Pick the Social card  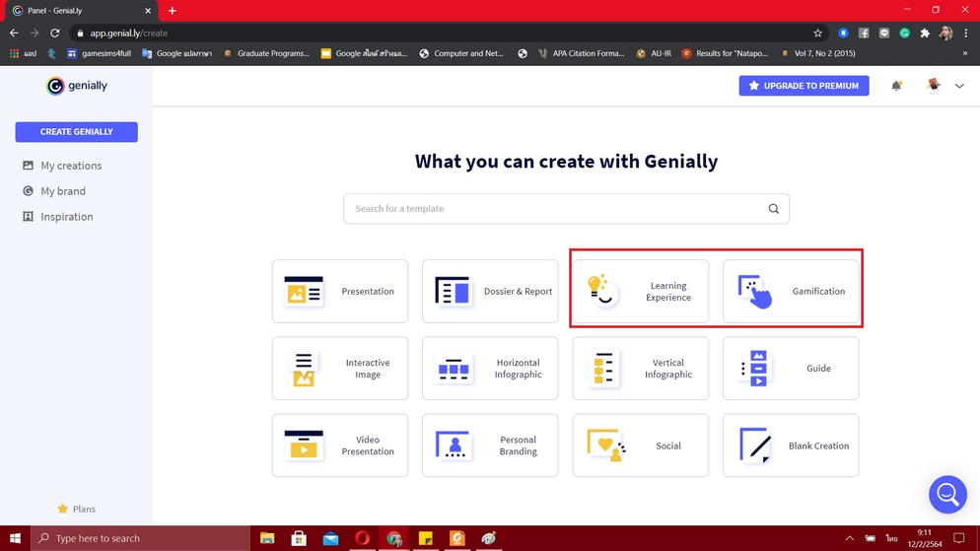click(x=641, y=446)
